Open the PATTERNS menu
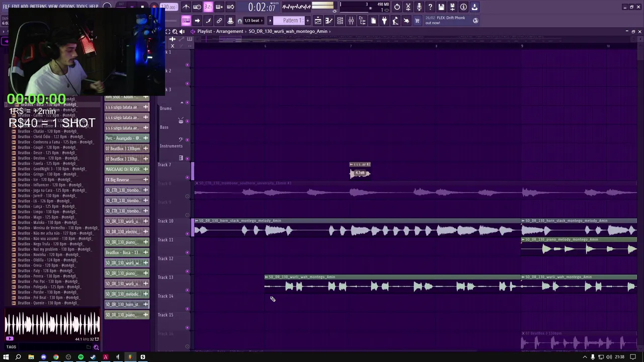 [38, 7]
